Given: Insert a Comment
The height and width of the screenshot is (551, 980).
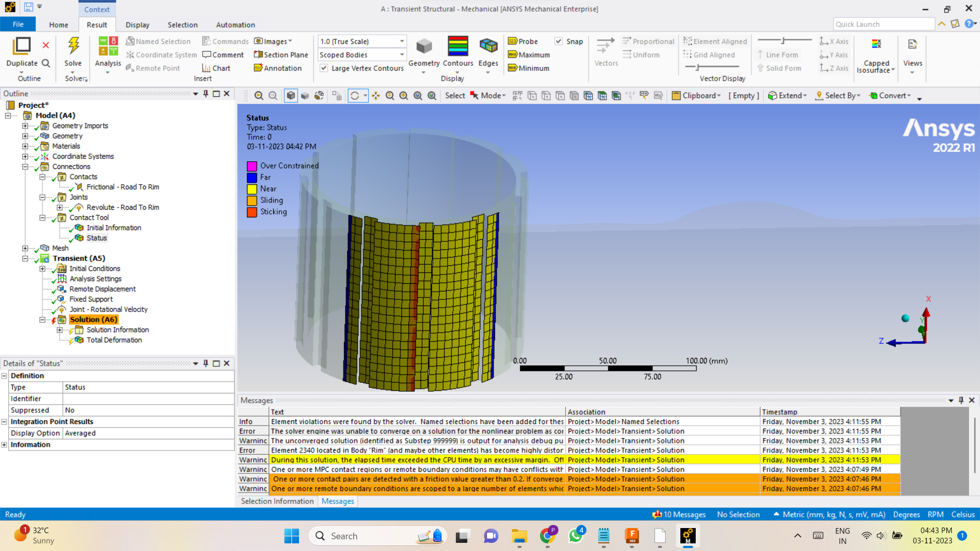Looking at the screenshot, I should point(223,55).
